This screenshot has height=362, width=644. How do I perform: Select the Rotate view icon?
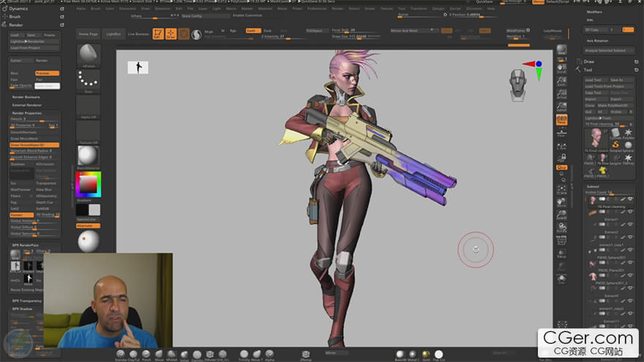(561, 227)
